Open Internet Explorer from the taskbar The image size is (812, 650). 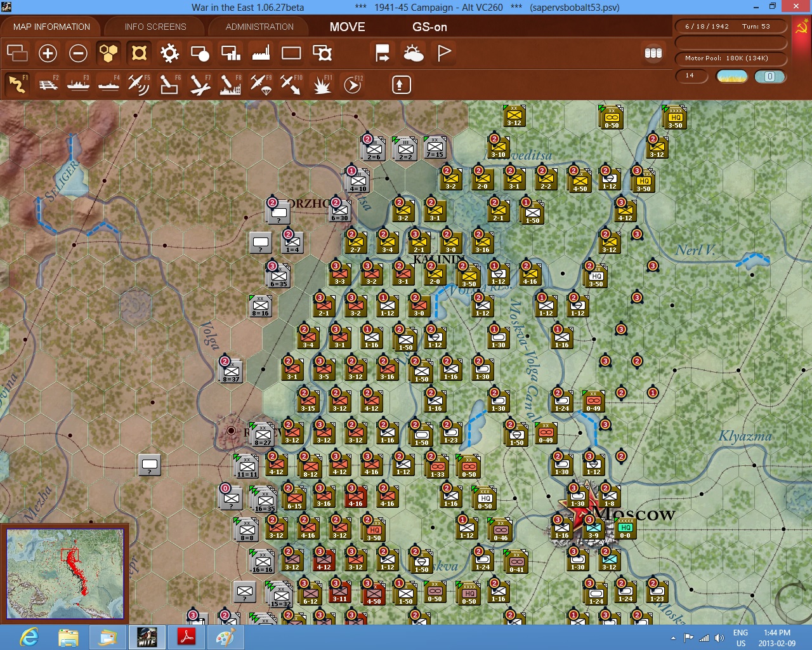point(29,637)
